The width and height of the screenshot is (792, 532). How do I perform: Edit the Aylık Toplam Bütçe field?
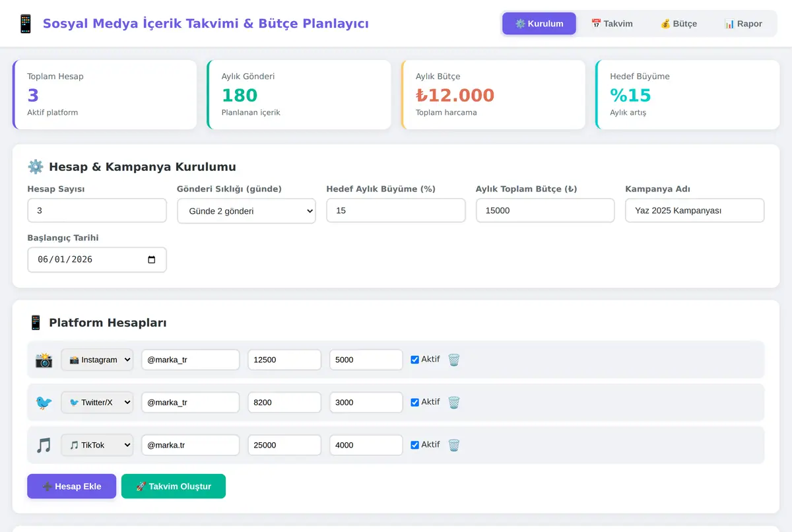(545, 211)
